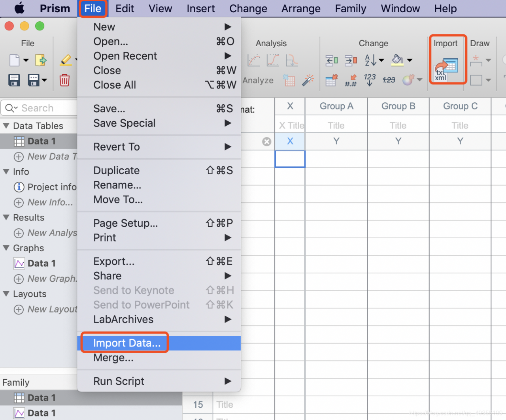Collapse the Data Tables section
Viewport: 506px width, 420px height.
tap(6, 126)
